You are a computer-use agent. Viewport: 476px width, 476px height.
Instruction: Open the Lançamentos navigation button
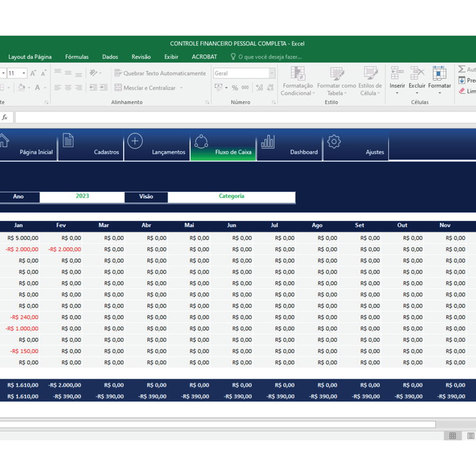tap(157, 145)
